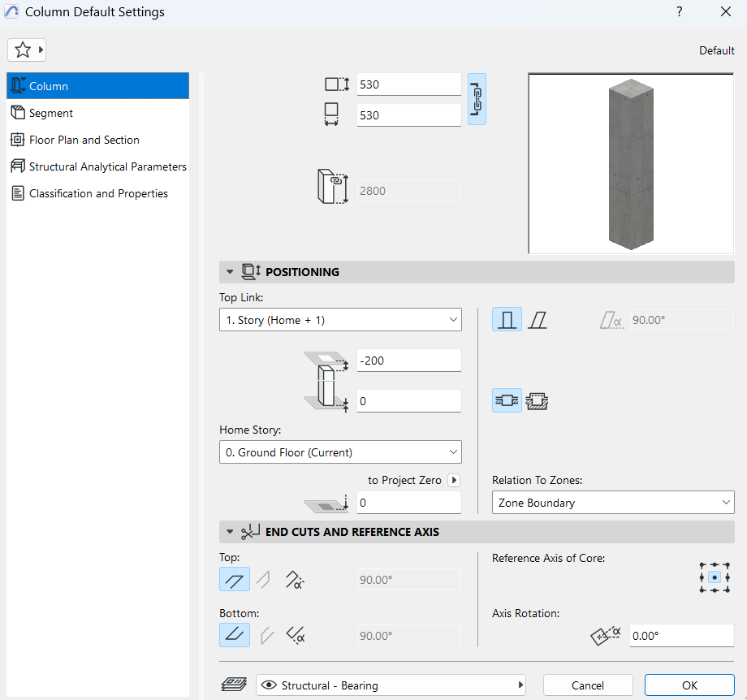This screenshot has height=700, width=747.
Task: Open the Home Story dropdown
Action: (x=340, y=452)
